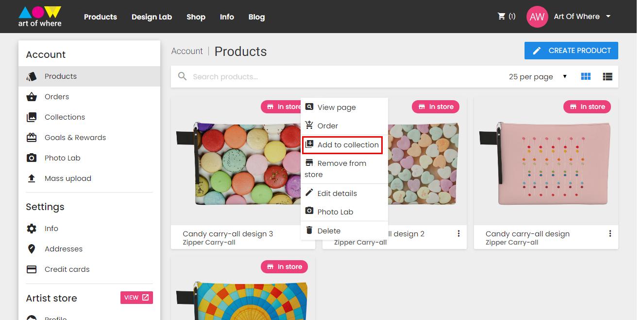Open the shopping cart icon
644x320 pixels.
[x=502, y=17]
